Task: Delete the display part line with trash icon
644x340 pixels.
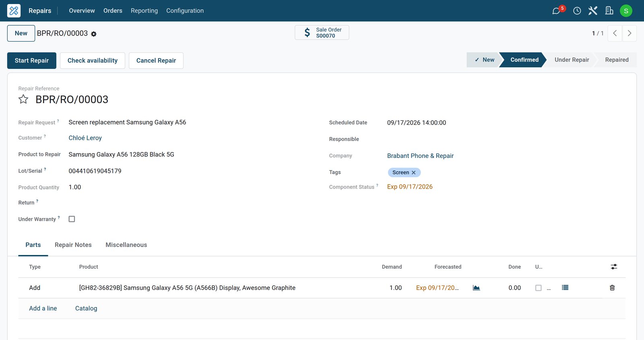Action: pyautogui.click(x=612, y=288)
